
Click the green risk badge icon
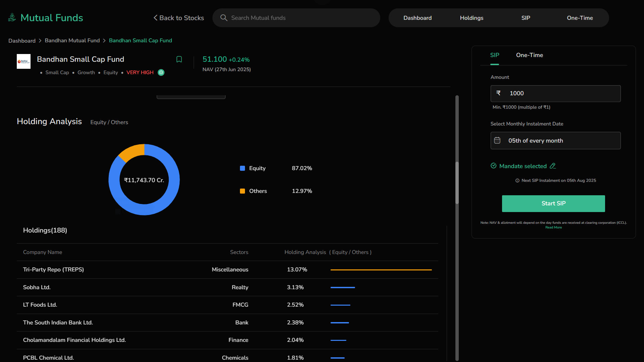click(161, 72)
